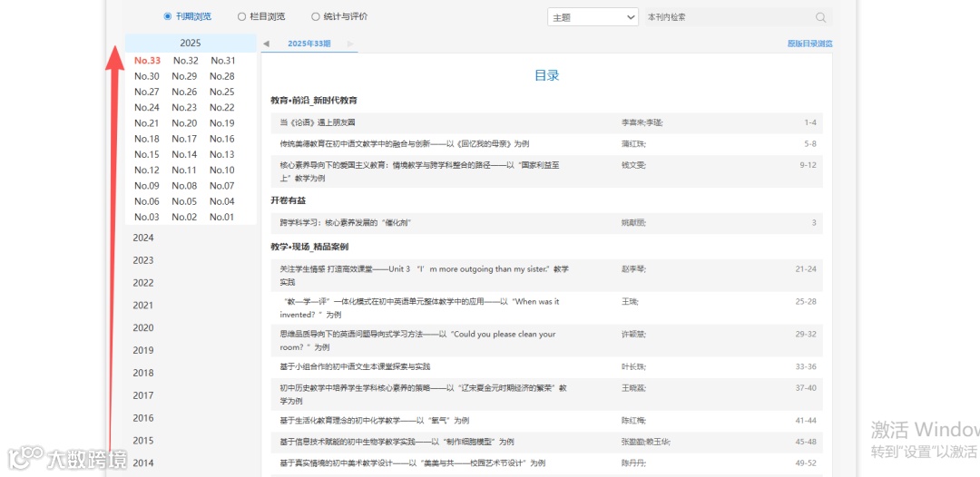Open the 主题 search field dropdown
The image size is (980, 477).
(x=593, y=17)
